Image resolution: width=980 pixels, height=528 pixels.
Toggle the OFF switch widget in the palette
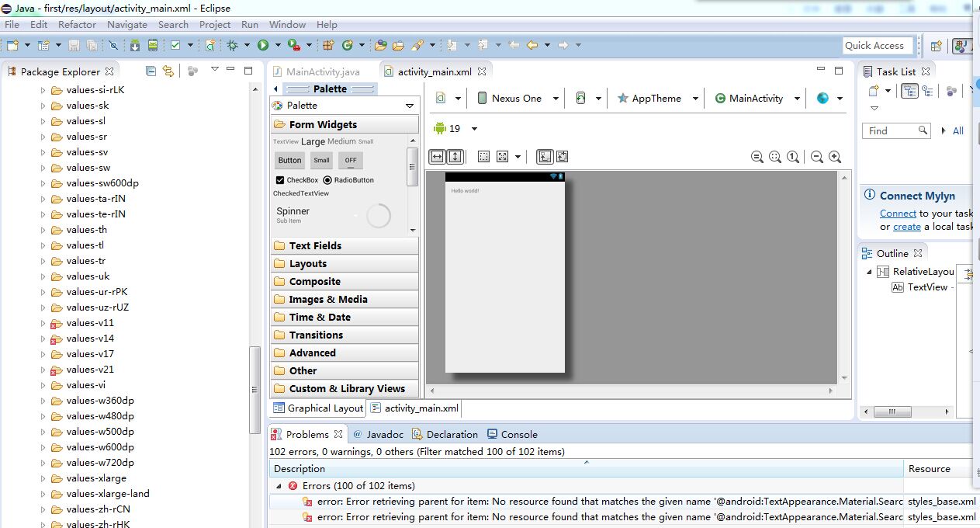(351, 161)
